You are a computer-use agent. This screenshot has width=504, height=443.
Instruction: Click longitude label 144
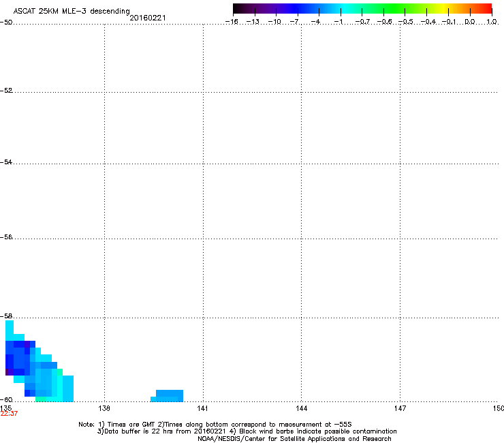(301, 408)
